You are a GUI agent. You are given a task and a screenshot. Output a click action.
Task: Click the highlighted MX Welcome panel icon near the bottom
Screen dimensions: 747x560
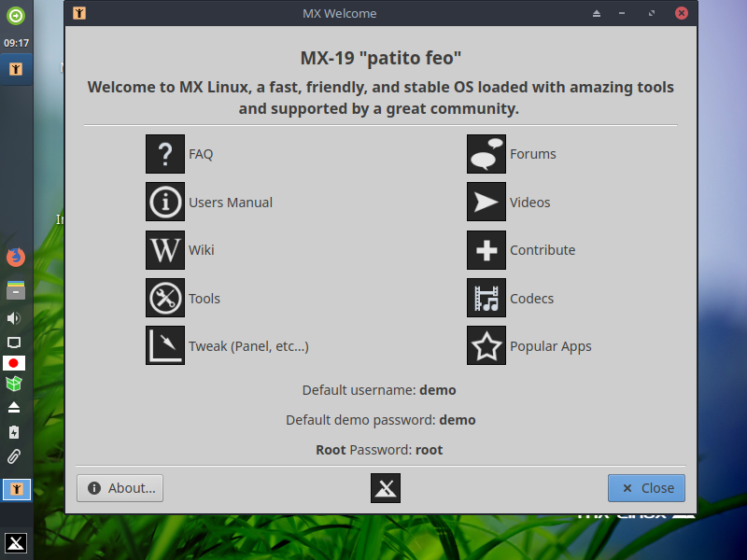coord(17,489)
